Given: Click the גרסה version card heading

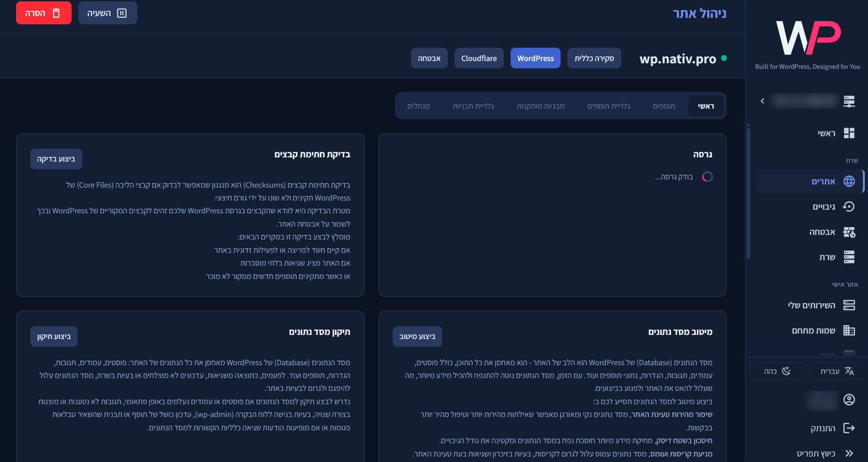Looking at the screenshot, I should (x=703, y=155).
